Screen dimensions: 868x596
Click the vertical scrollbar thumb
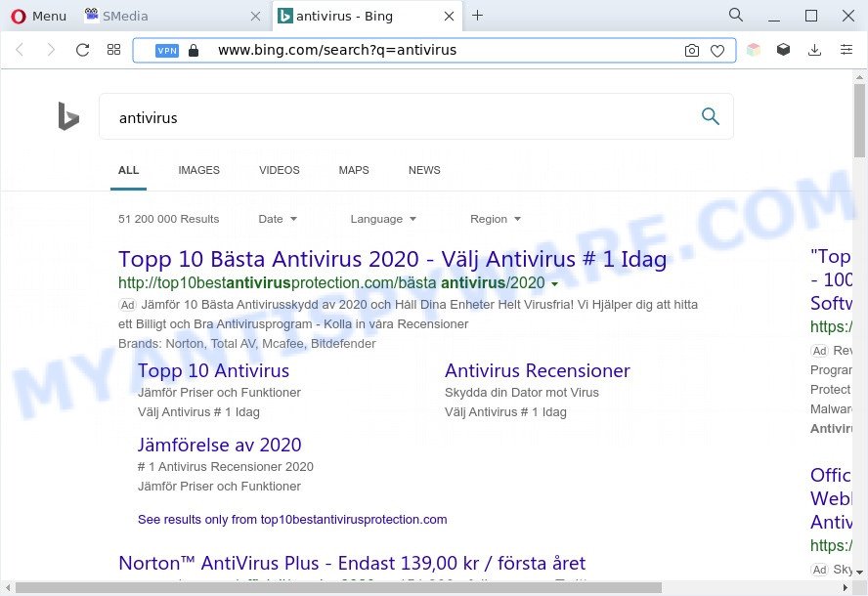point(859,120)
